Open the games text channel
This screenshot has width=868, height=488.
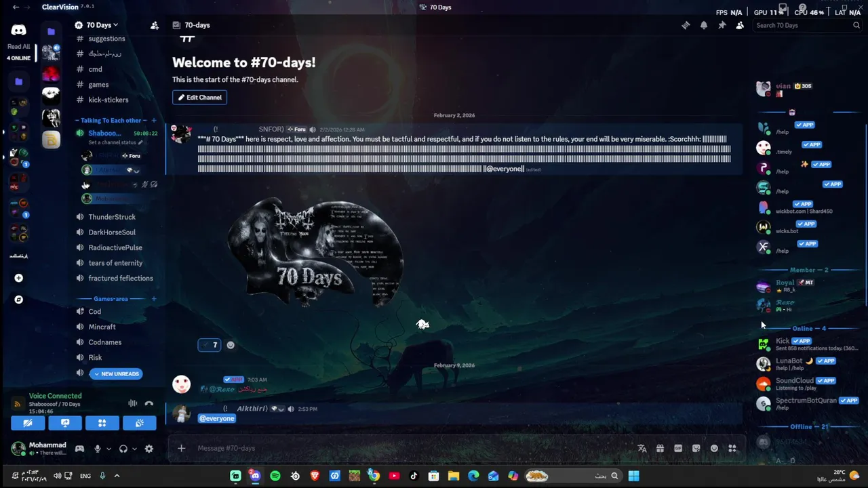[98, 85]
